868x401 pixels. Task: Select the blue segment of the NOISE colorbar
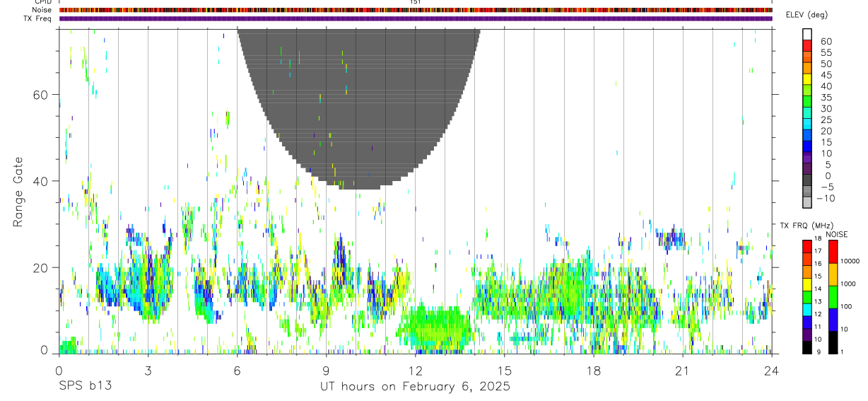(x=833, y=320)
